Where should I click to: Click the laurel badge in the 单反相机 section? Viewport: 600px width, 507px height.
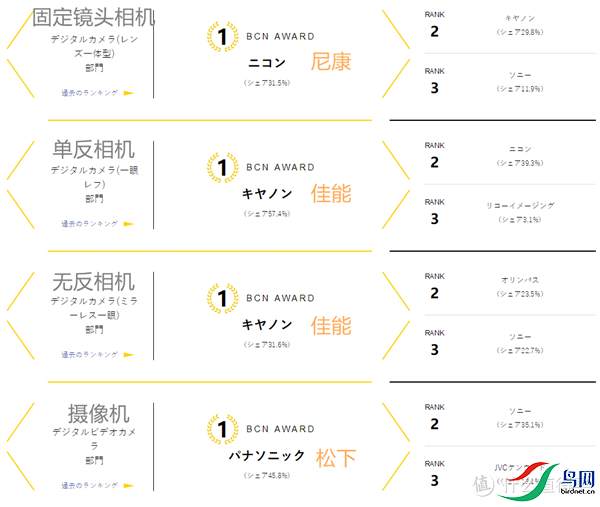pos(221,167)
